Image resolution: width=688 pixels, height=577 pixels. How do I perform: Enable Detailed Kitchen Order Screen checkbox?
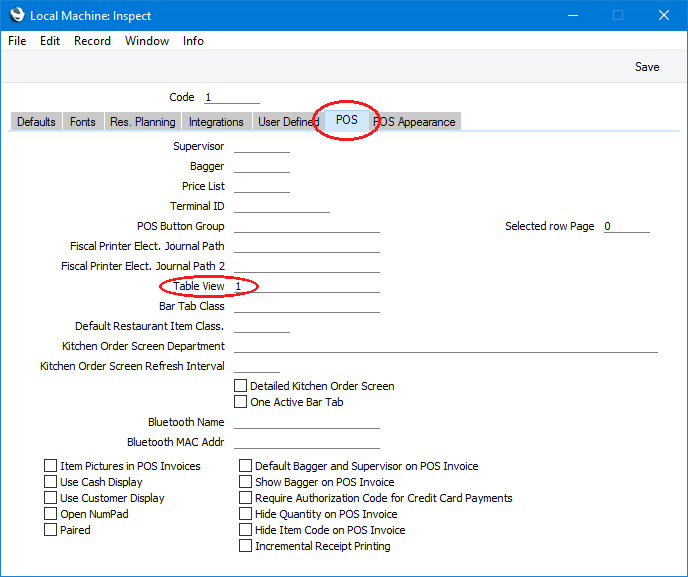coord(240,386)
